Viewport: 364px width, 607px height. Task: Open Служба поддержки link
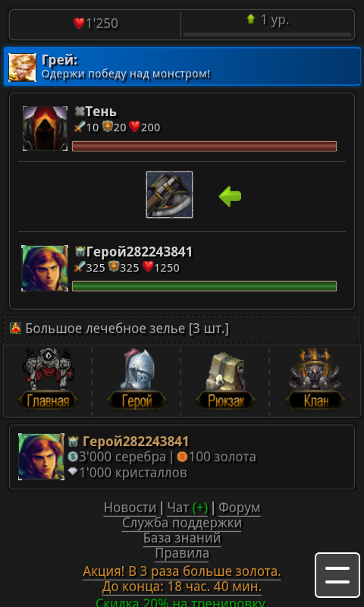click(x=182, y=523)
